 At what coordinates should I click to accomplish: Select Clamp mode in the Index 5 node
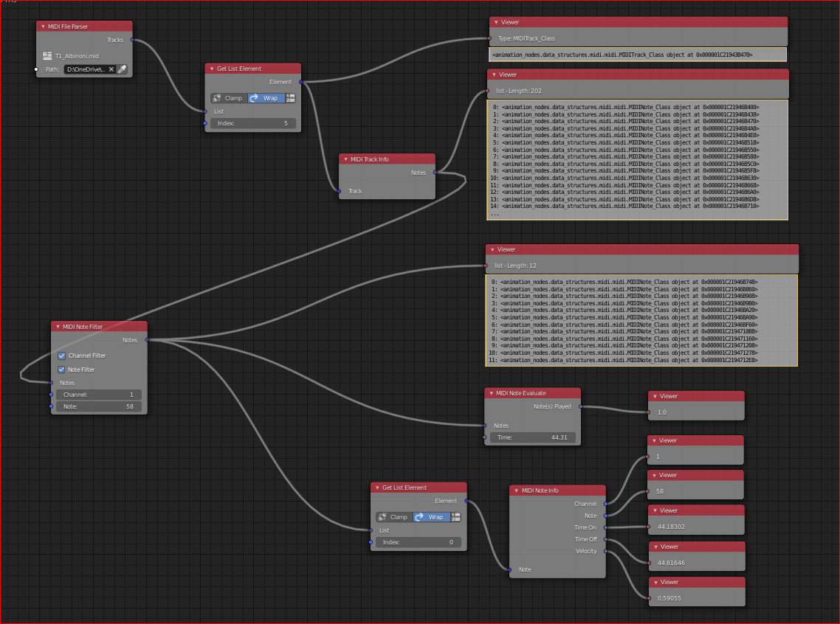click(x=229, y=98)
